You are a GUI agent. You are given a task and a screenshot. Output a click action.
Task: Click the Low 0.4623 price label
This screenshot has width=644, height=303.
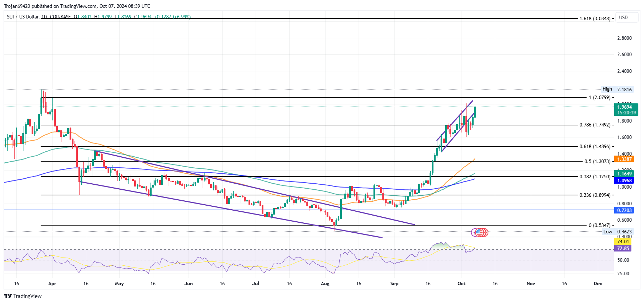click(618, 232)
